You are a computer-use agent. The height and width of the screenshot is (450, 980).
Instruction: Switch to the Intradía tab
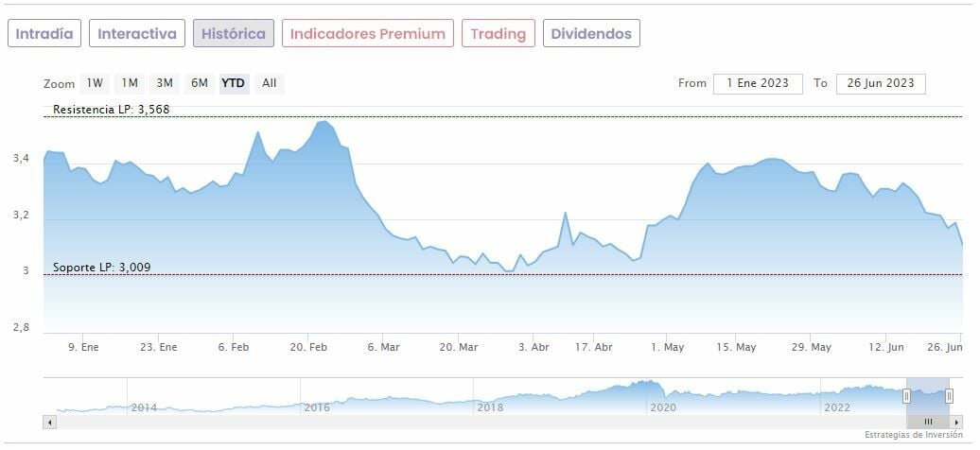coord(44,34)
